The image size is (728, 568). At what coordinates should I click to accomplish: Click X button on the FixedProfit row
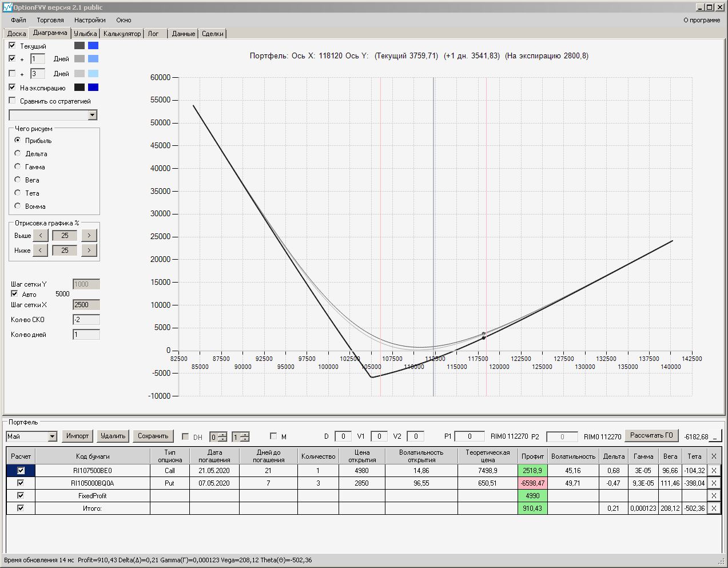(x=714, y=496)
